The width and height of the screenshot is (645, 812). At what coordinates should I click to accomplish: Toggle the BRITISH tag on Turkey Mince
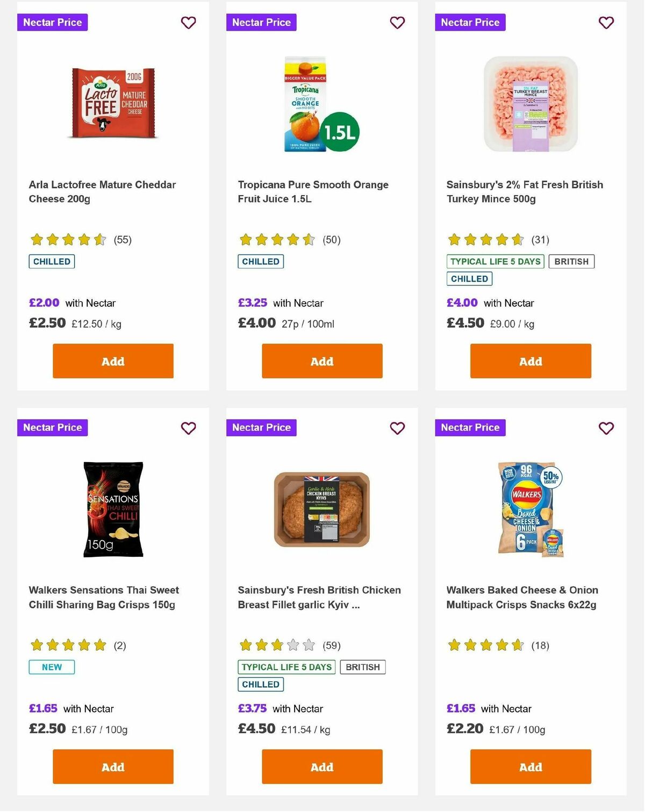[571, 262]
